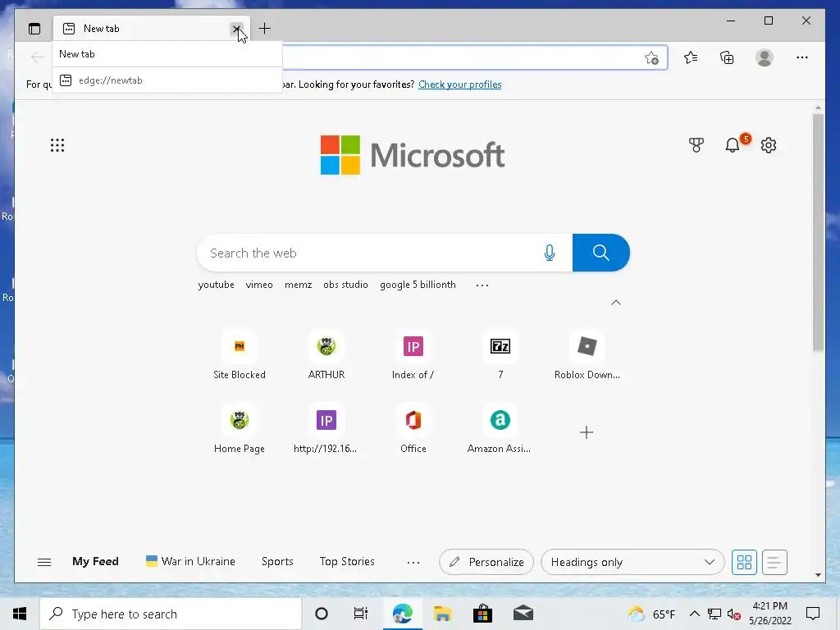Image resolution: width=840 pixels, height=630 pixels.
Task: Open the Roblox Download quick link
Action: (x=587, y=355)
